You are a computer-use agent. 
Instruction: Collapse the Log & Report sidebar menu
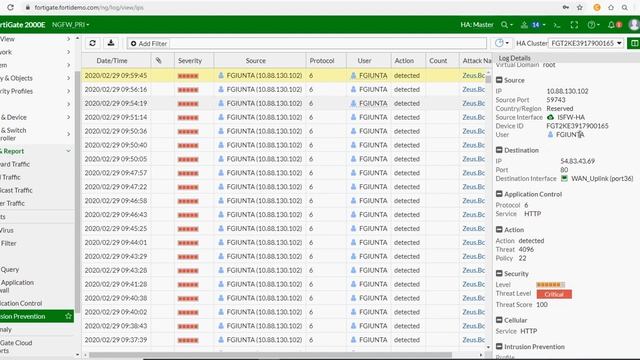[x=37, y=151]
